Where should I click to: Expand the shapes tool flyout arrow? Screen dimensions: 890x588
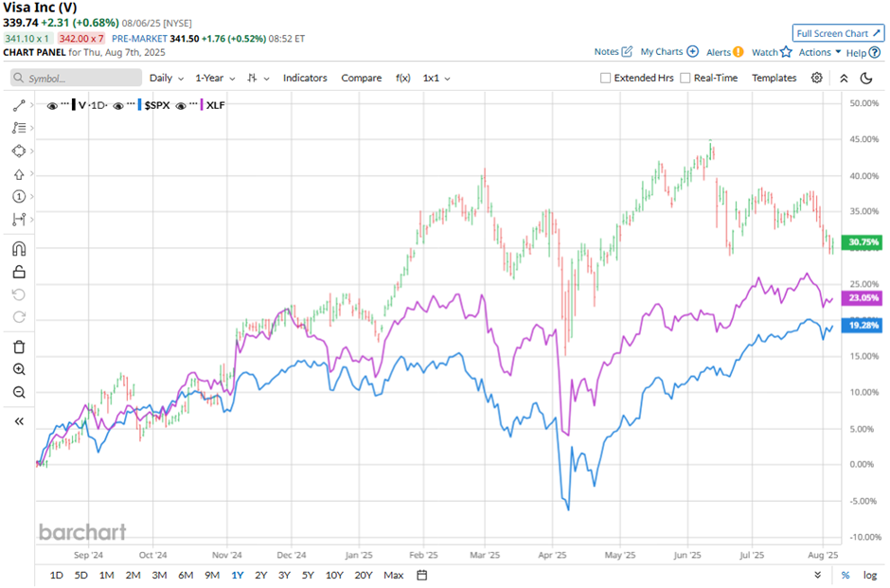click(x=32, y=151)
